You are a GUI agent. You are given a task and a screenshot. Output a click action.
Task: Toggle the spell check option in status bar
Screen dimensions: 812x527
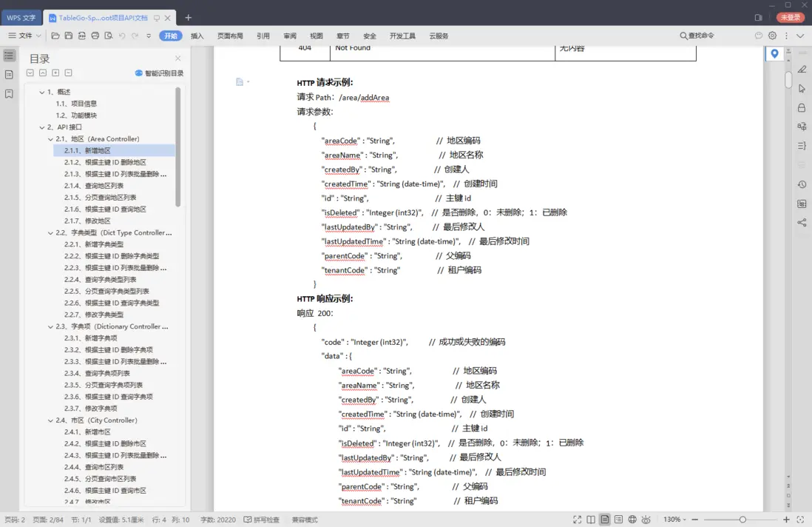pyautogui.click(x=262, y=520)
